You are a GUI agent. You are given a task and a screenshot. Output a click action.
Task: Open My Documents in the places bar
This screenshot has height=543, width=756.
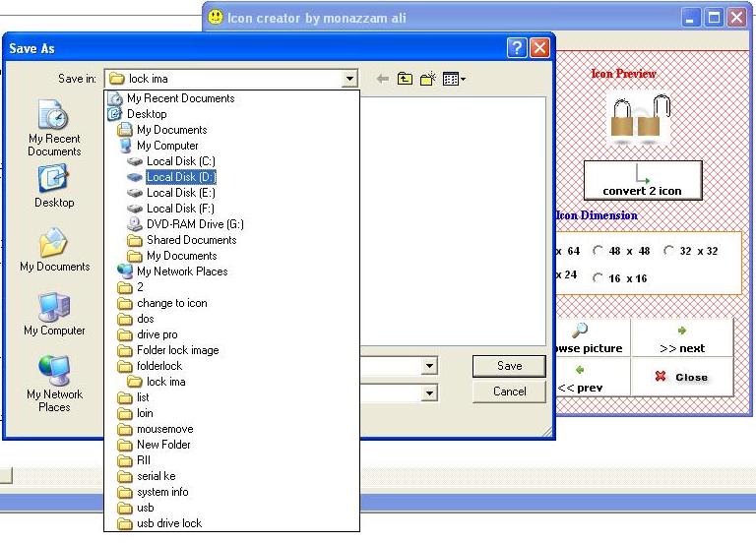pos(54,250)
